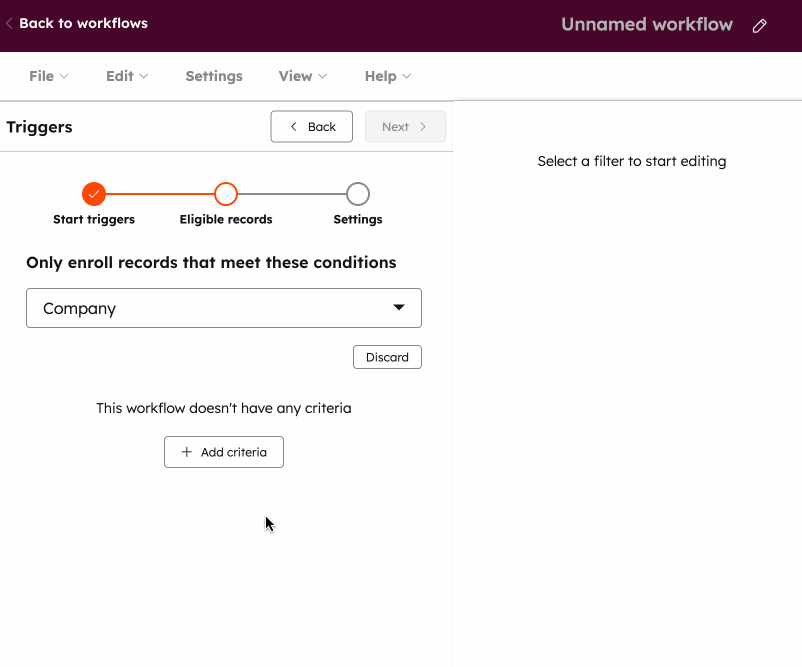This screenshot has height=667, width=802.
Task: Open the Company object dropdown
Action: (x=223, y=308)
